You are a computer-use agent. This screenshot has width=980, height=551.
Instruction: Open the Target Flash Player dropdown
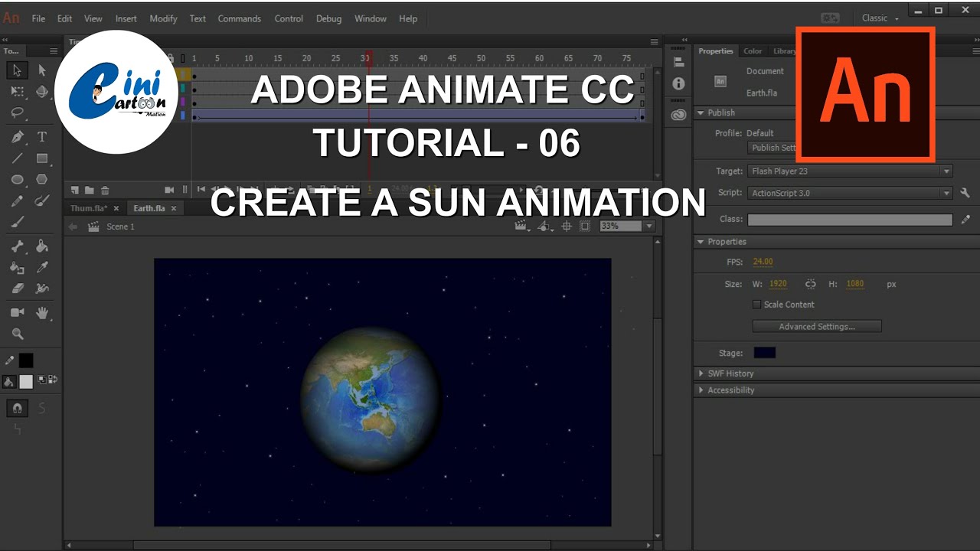click(851, 171)
